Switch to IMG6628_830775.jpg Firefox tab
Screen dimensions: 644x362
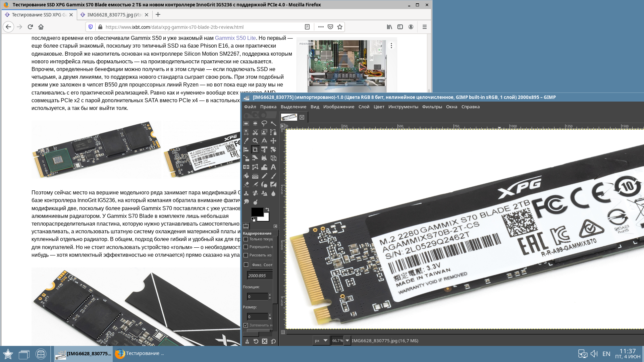tap(114, 15)
